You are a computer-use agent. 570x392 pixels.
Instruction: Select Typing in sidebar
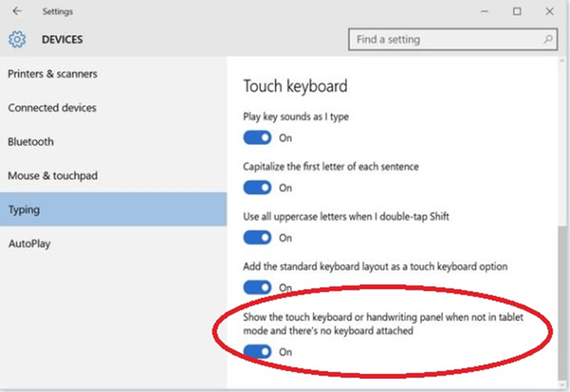click(x=113, y=210)
